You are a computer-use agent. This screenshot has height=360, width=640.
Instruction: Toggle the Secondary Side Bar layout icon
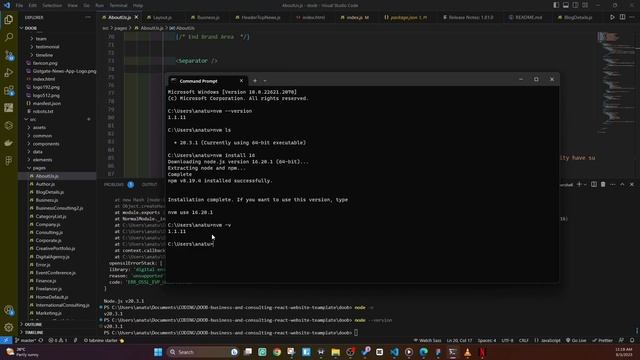576,5
